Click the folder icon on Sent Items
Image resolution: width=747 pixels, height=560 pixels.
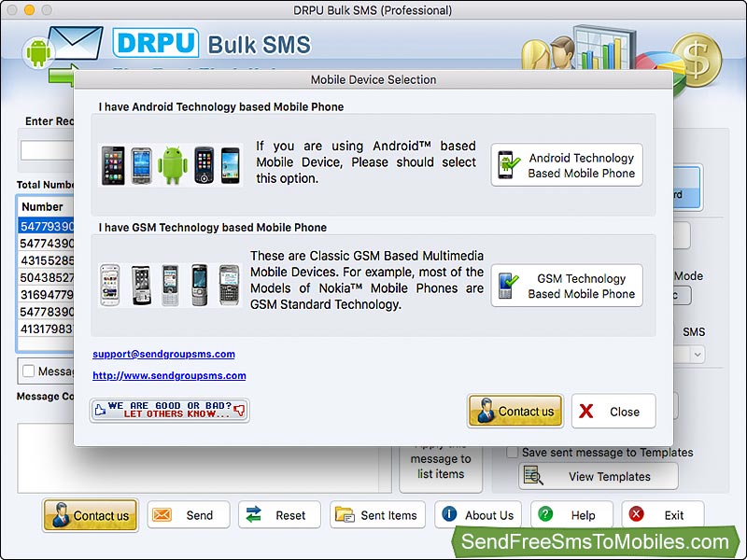coord(345,515)
